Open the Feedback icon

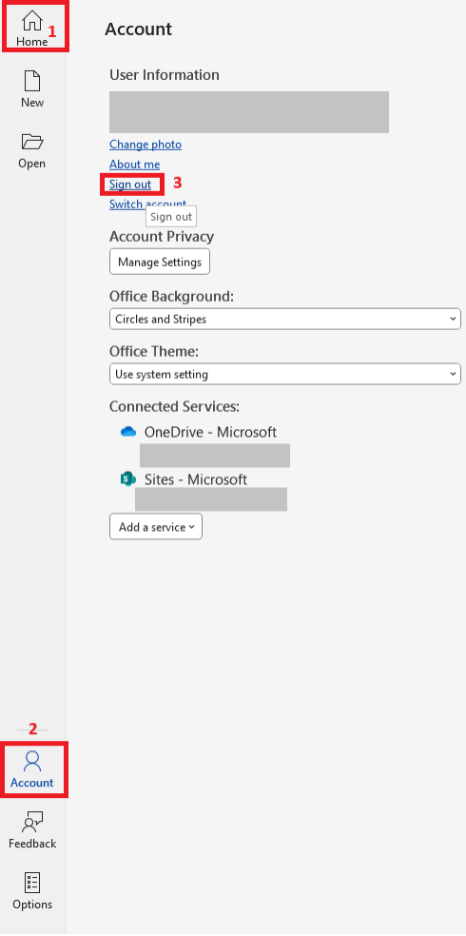coord(32,821)
